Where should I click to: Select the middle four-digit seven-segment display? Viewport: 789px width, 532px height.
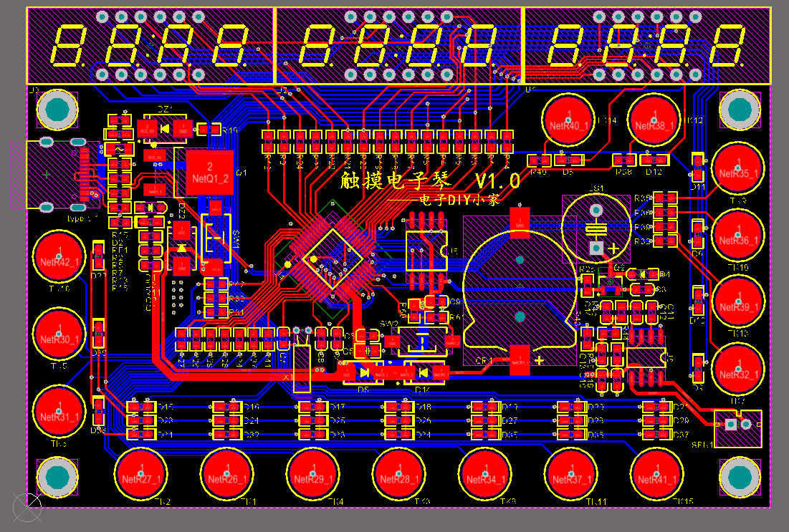point(400,46)
